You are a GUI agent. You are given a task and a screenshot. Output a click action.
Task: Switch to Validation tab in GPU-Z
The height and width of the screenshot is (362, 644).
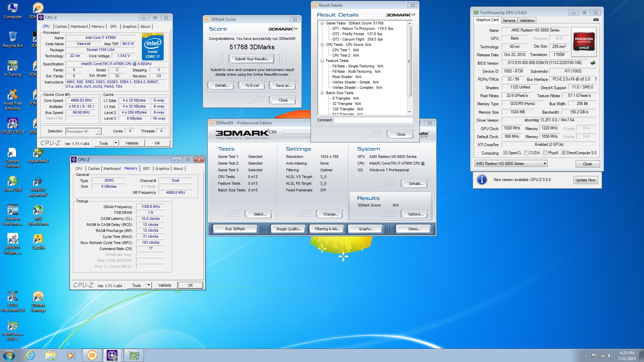(527, 20)
